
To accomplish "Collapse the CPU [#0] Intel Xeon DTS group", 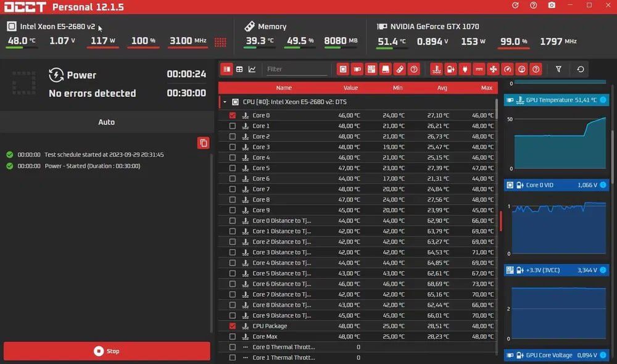I will pos(225,102).
